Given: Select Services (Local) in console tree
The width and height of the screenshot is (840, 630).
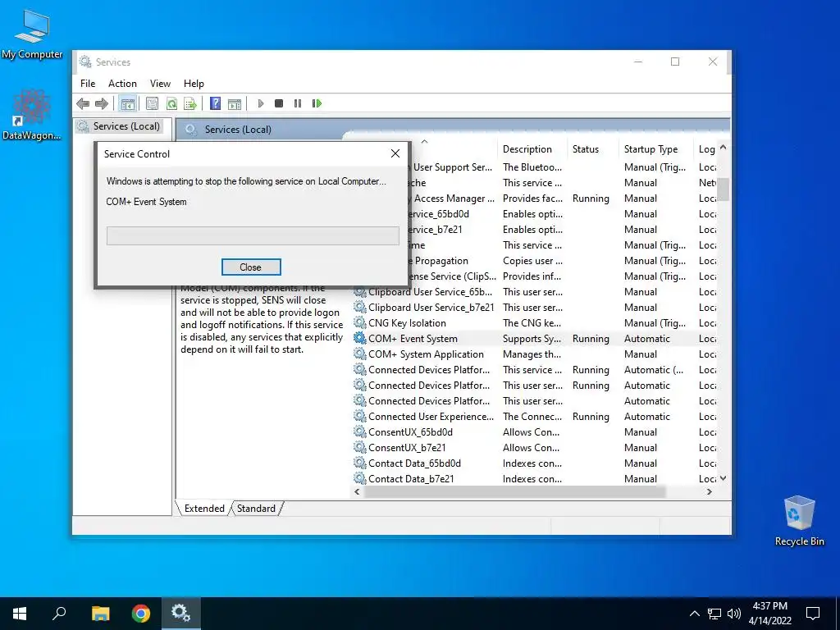Looking at the screenshot, I should point(126,126).
